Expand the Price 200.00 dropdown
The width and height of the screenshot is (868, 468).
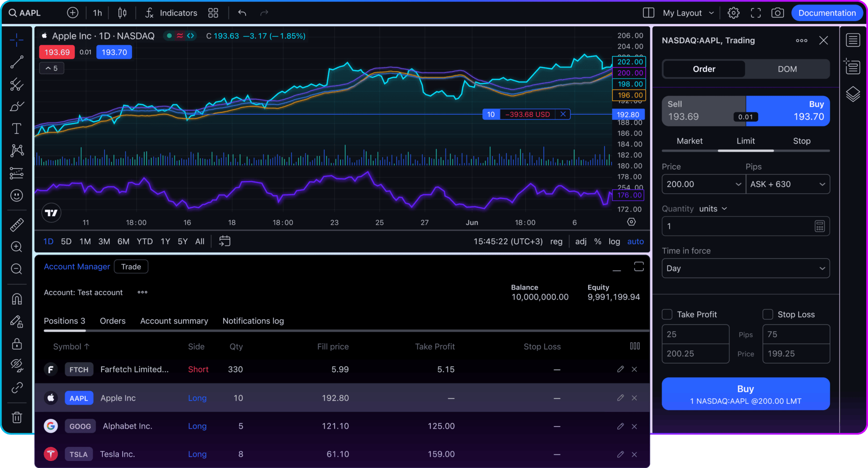click(738, 184)
